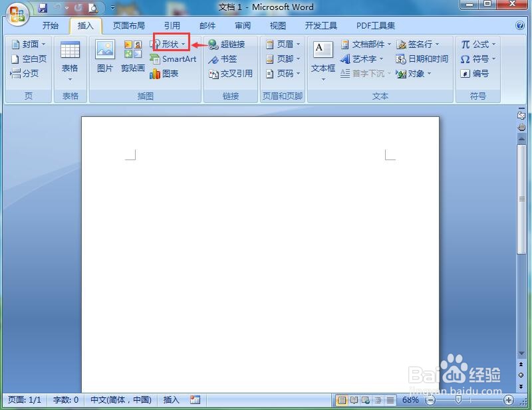Click the zoom slider handle
The width and height of the screenshot is (532, 410).
[x=458, y=400]
